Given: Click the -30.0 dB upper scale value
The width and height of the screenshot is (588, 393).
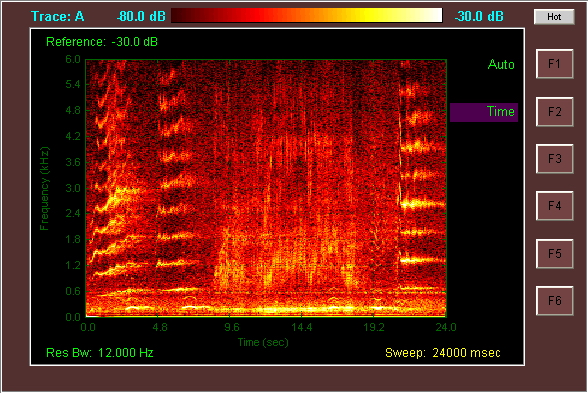Looking at the screenshot, I should tap(479, 16).
